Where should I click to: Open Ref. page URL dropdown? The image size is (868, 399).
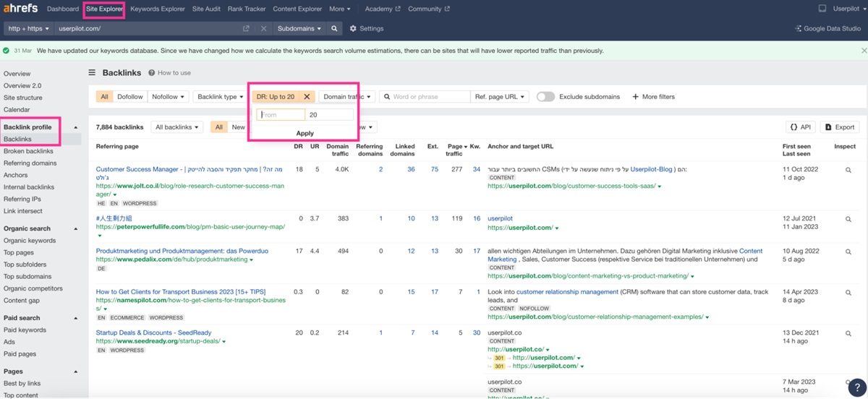point(499,96)
